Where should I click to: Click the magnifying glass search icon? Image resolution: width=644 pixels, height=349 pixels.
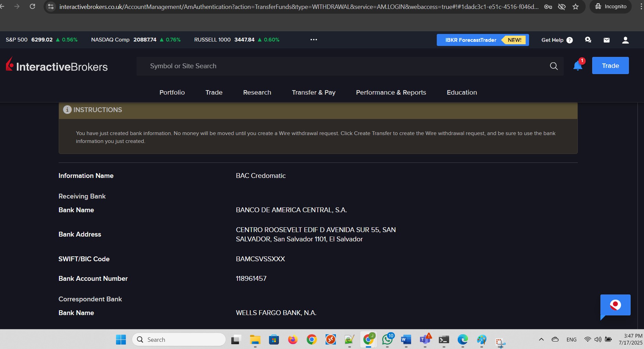tap(554, 66)
